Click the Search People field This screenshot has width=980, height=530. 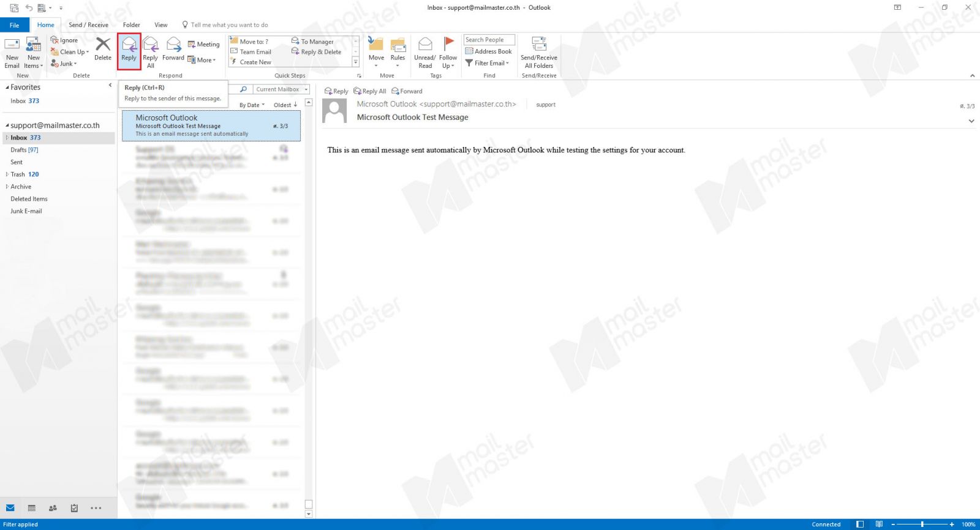point(489,40)
